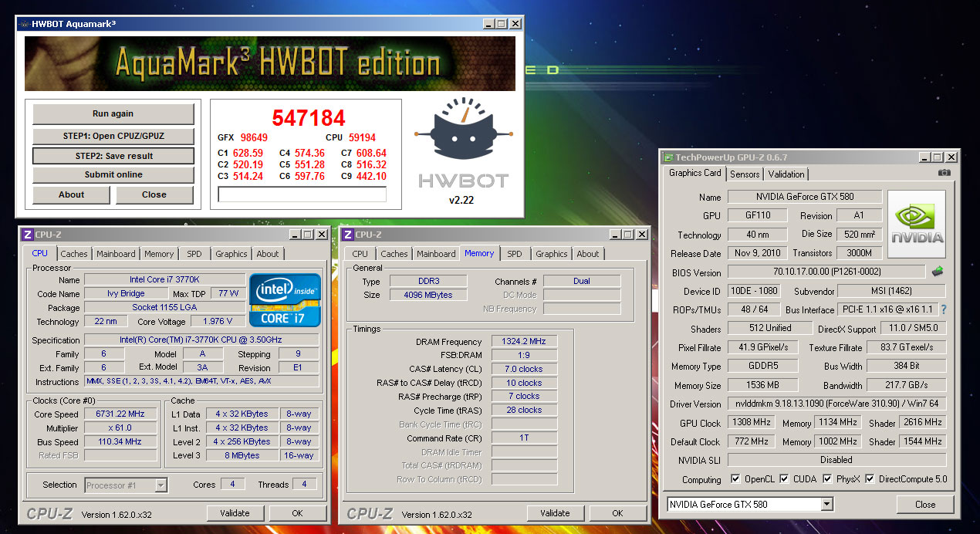Open Mainboard tab in right CPU-Z window
Screen dimensions: 980x534
pos(436,254)
